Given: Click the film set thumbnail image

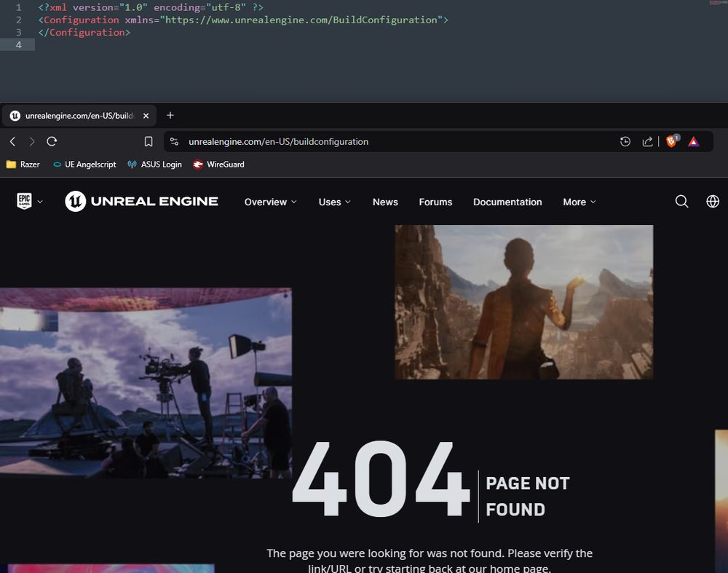Looking at the screenshot, I should click(x=146, y=383).
